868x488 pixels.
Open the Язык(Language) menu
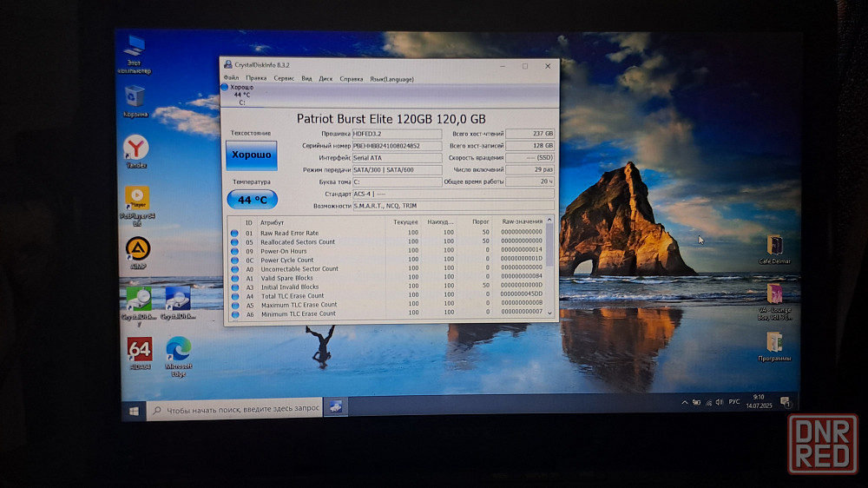point(391,79)
